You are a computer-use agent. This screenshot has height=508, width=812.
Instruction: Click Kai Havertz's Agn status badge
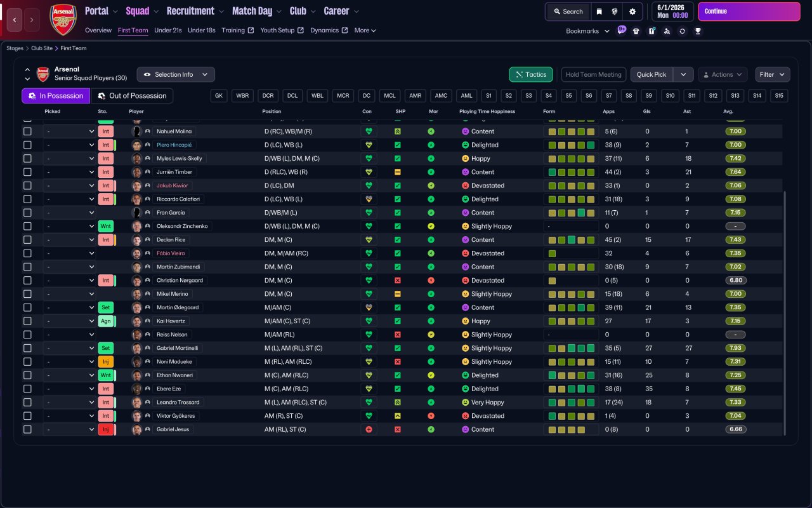coord(105,321)
